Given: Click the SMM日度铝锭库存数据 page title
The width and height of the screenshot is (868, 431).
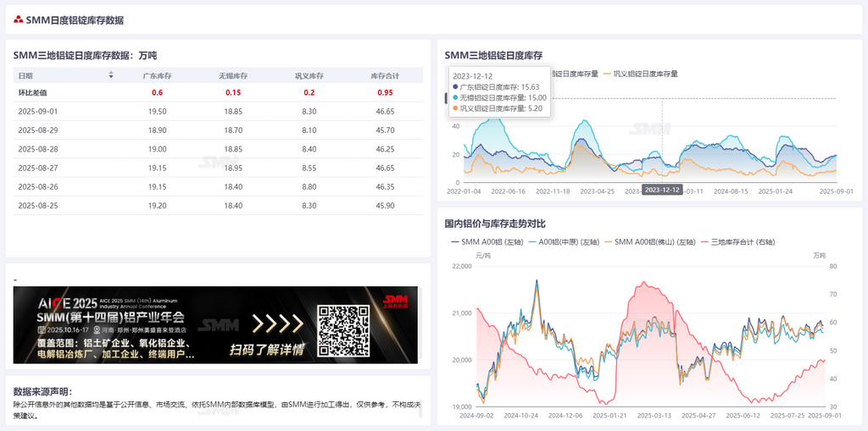Looking at the screenshot, I should point(75,20).
